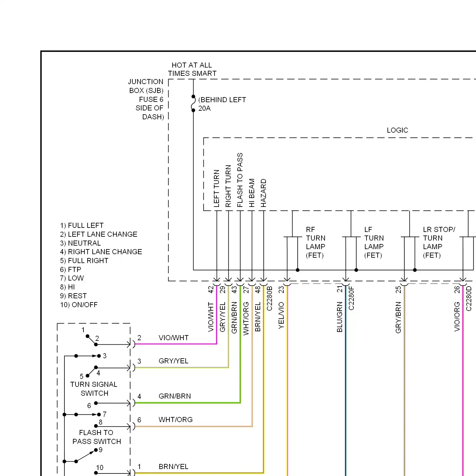
Task: Click connector label 'C2280D'
Action: coord(469,299)
